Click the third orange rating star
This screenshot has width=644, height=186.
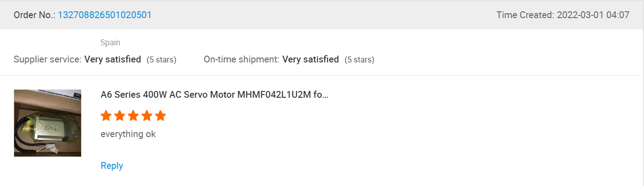point(133,116)
